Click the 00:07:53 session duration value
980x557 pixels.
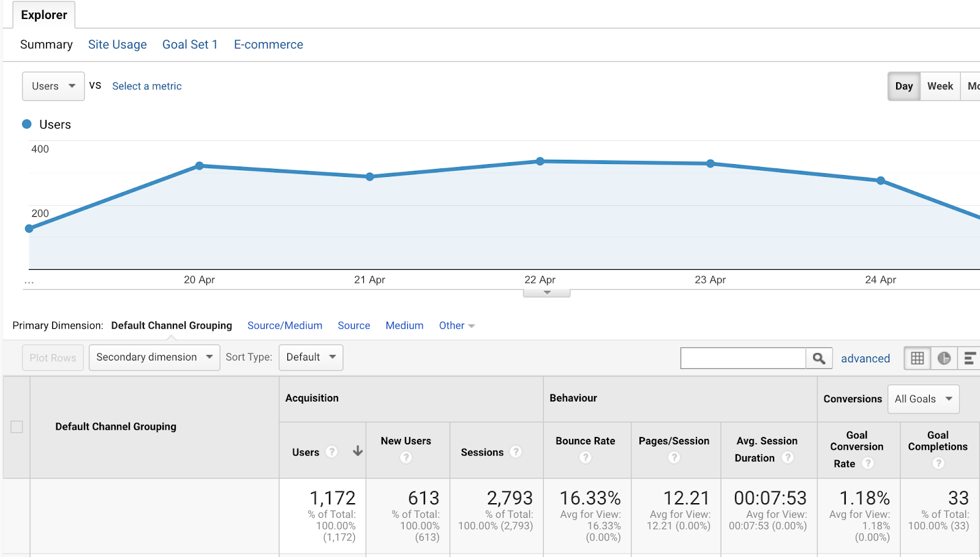[x=771, y=498]
